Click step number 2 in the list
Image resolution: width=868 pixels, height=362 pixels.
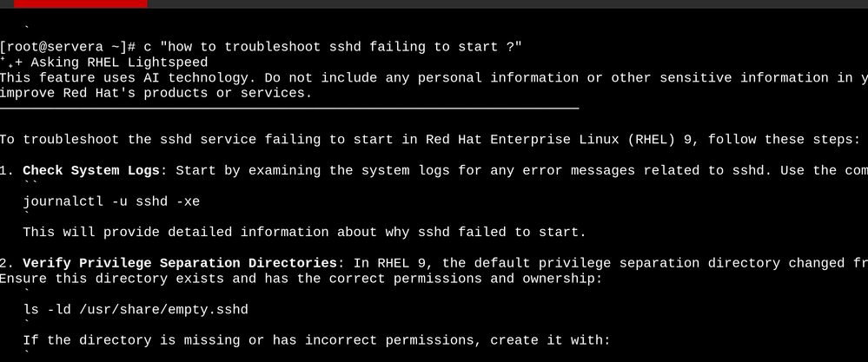pyautogui.click(x=6, y=262)
